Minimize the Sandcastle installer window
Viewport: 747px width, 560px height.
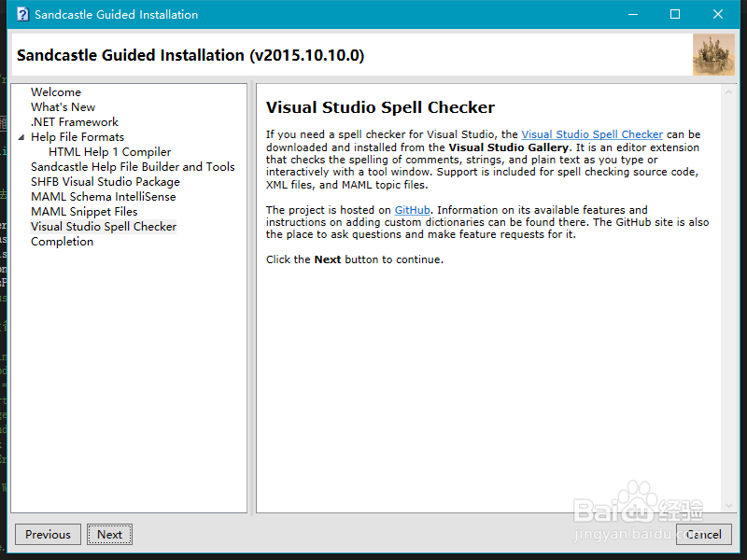tap(633, 14)
